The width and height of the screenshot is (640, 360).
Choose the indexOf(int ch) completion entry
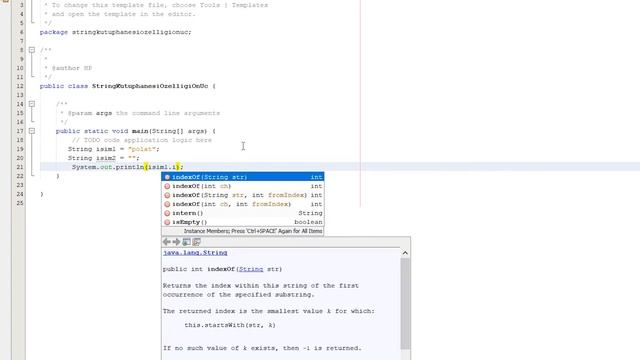tap(243, 186)
